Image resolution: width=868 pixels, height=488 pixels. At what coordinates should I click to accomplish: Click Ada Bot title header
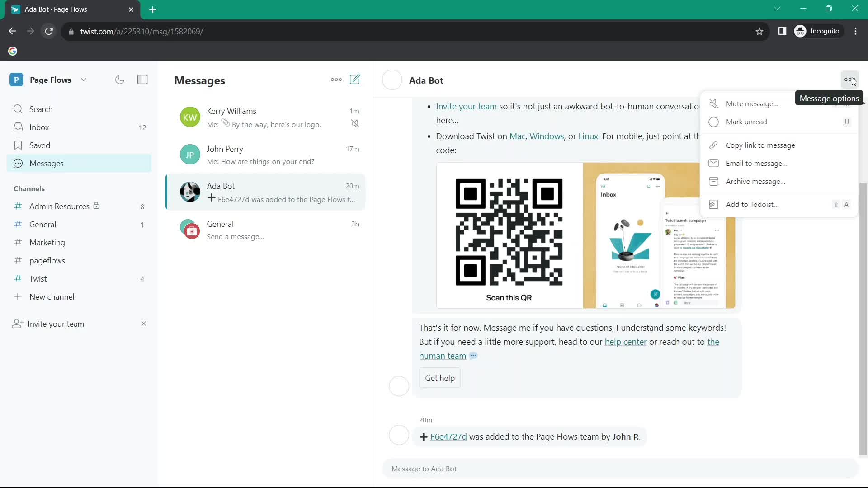(x=426, y=80)
